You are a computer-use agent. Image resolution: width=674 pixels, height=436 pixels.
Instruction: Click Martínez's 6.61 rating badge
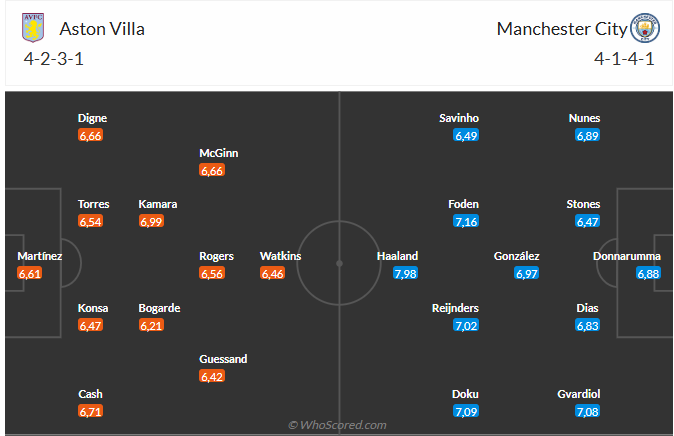[30, 273]
